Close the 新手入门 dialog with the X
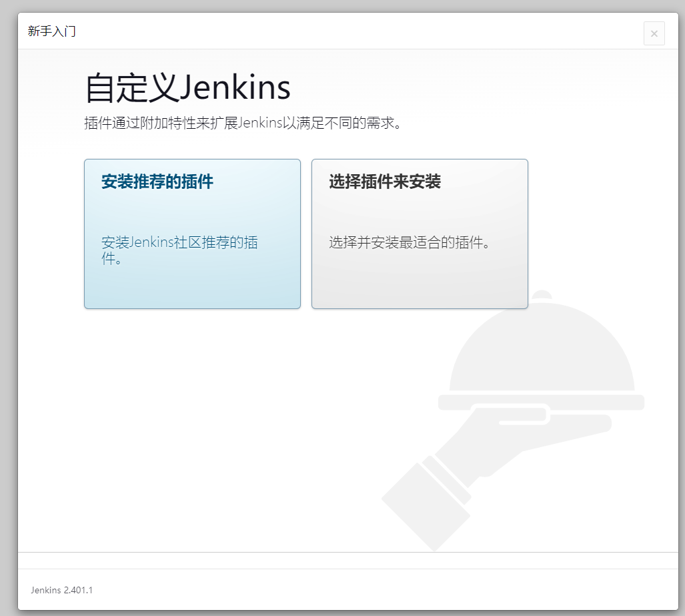The image size is (685, 616). tap(654, 33)
